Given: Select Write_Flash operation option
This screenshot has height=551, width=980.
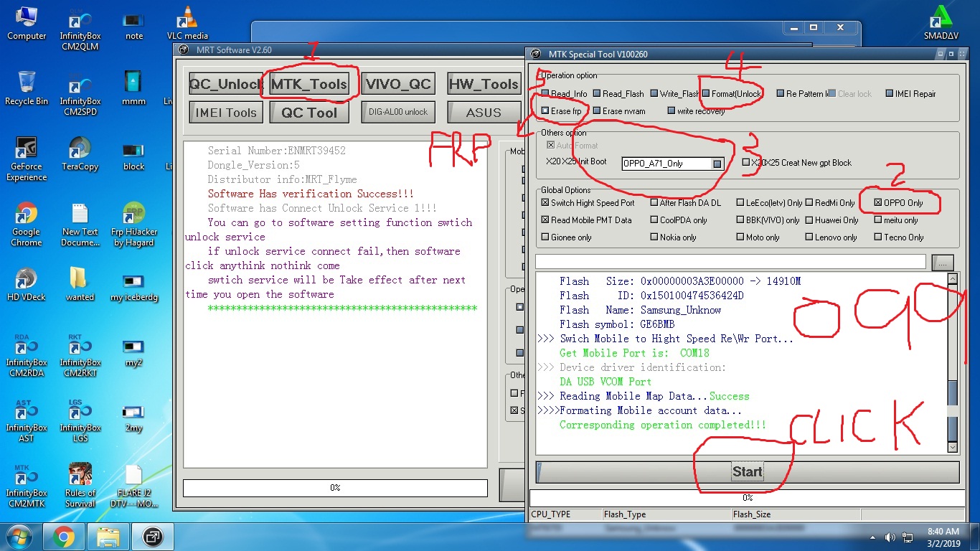Looking at the screenshot, I should (x=675, y=94).
